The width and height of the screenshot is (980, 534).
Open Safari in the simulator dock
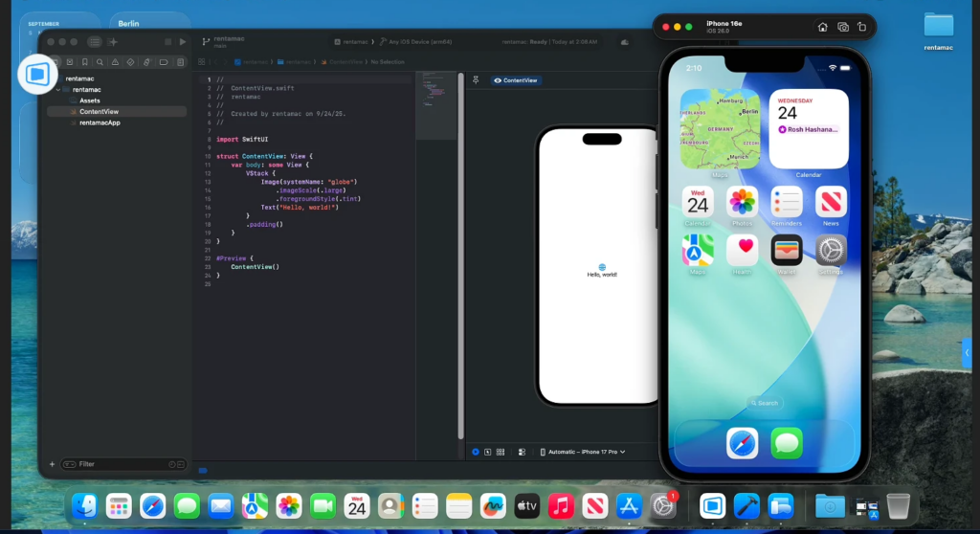(x=742, y=443)
